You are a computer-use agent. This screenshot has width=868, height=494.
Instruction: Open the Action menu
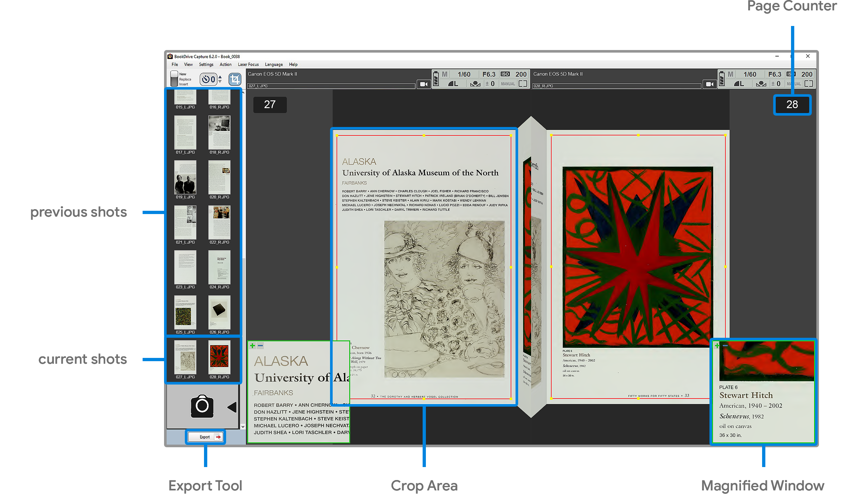click(x=225, y=64)
